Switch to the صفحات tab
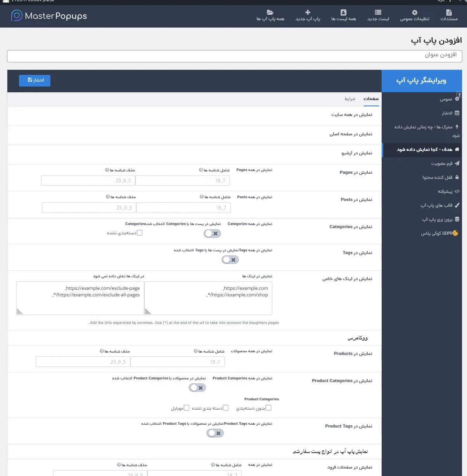 coord(371,99)
